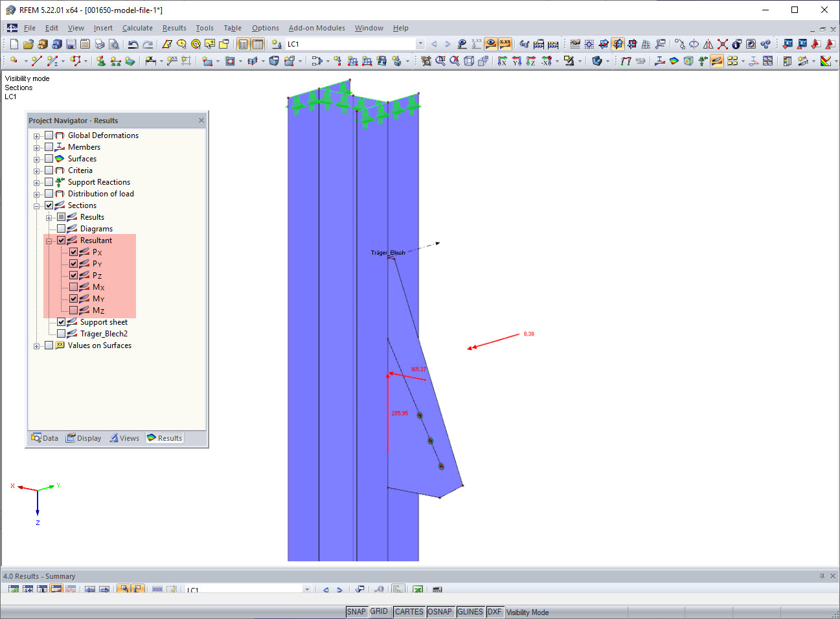
Task: Expand the Surfaces tree node
Action: click(x=36, y=159)
